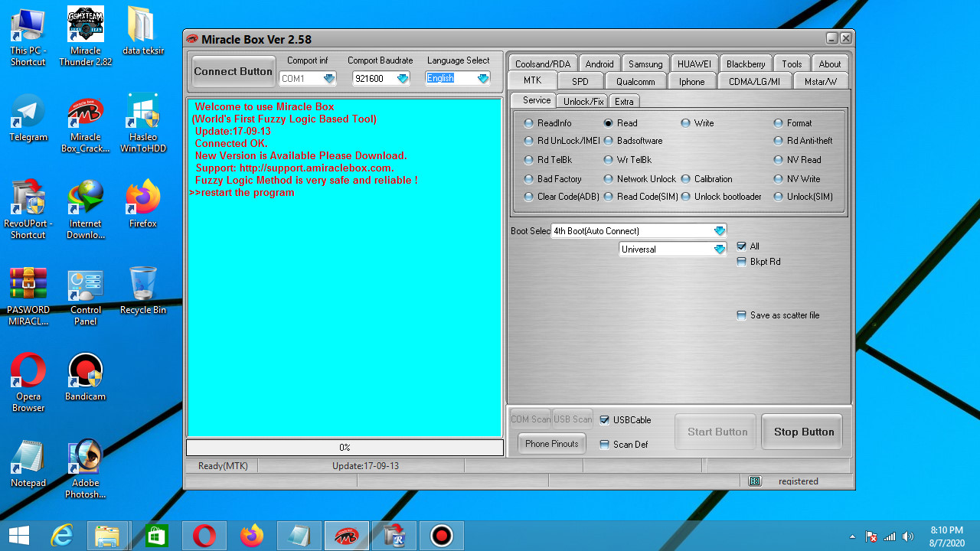Screen dimensions: 980x551
Task: Click the taskbar clock showing 8:10 PM
Action: tap(946, 536)
